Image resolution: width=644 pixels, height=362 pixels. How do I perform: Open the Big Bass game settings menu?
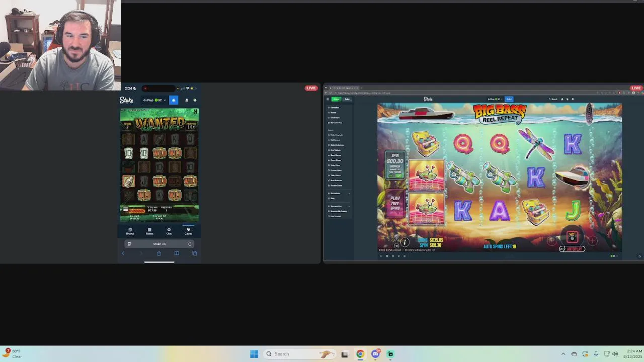[x=396, y=238]
